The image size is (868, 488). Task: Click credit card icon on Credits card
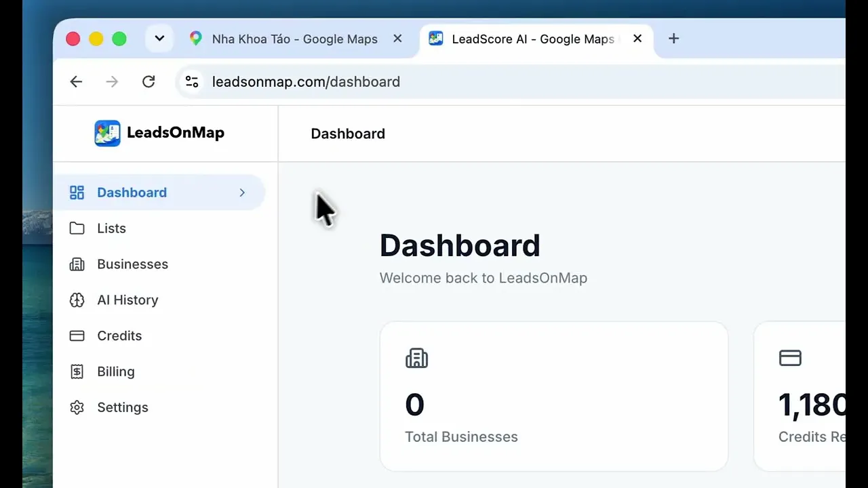[x=790, y=358]
